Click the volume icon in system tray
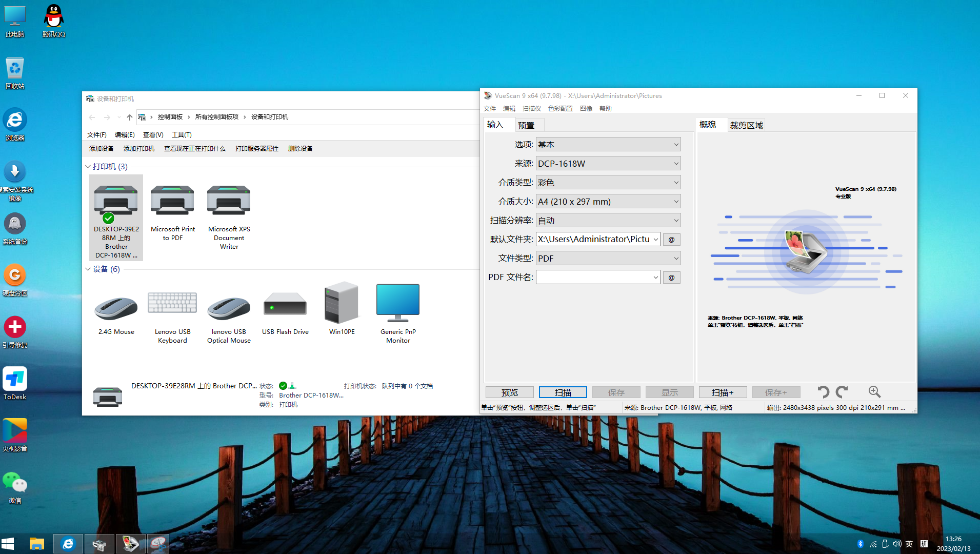The image size is (980, 554). click(x=896, y=544)
